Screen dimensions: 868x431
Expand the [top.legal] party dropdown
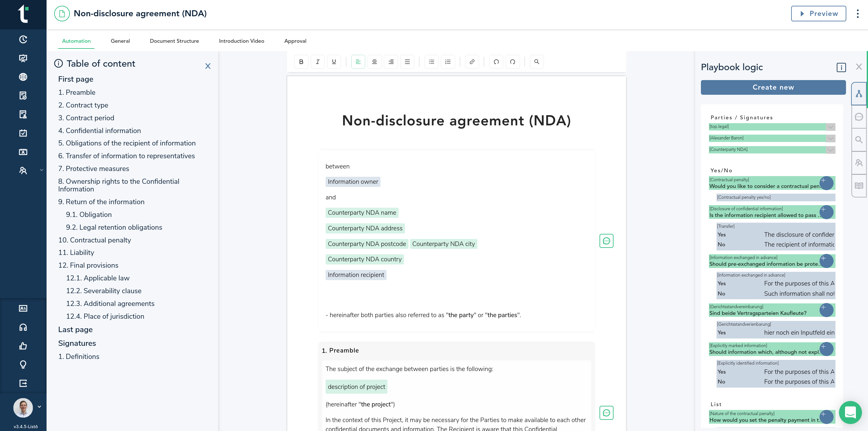click(x=831, y=127)
